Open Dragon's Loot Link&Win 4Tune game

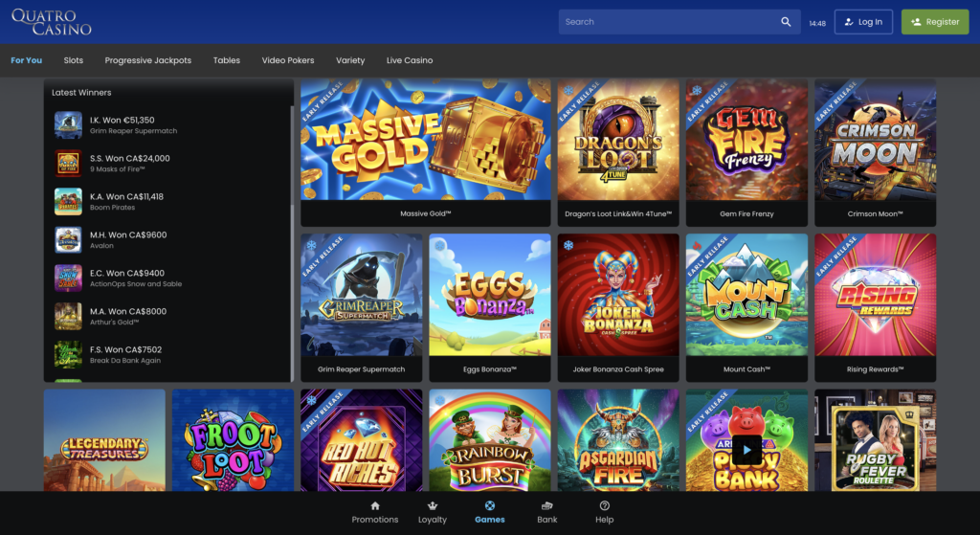[618, 152]
